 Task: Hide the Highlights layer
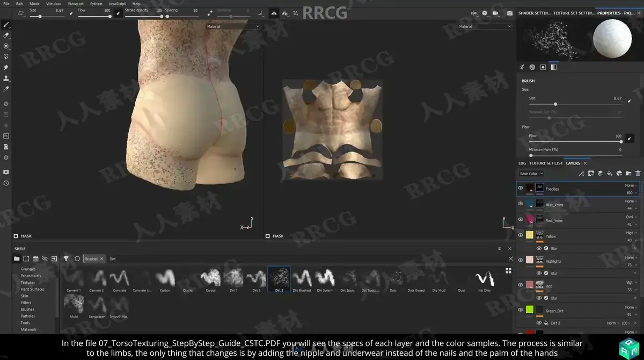[521, 260]
